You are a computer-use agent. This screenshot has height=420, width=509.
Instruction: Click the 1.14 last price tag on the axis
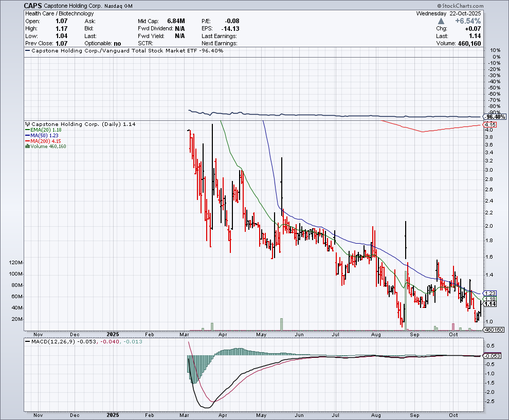click(x=489, y=304)
